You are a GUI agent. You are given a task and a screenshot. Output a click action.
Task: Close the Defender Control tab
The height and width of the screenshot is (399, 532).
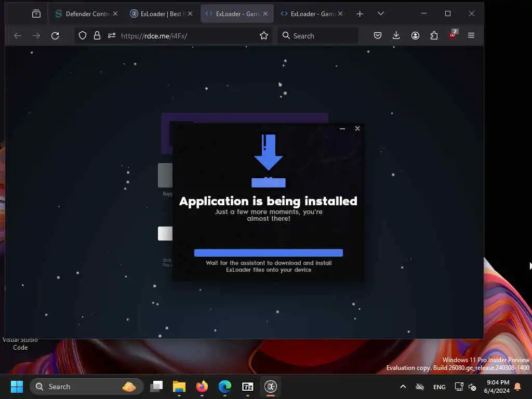[x=115, y=14]
